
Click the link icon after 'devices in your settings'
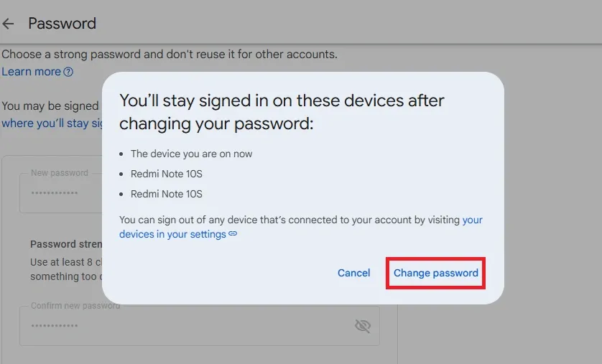[233, 234]
